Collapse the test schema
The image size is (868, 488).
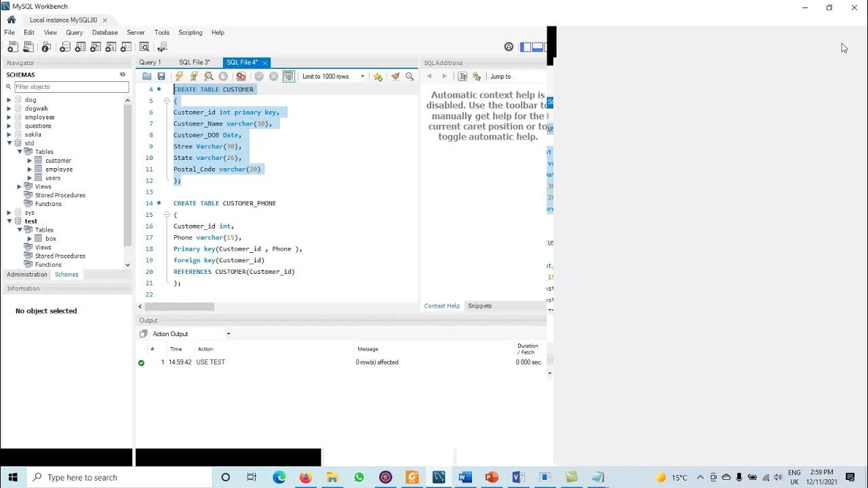[9, 221]
